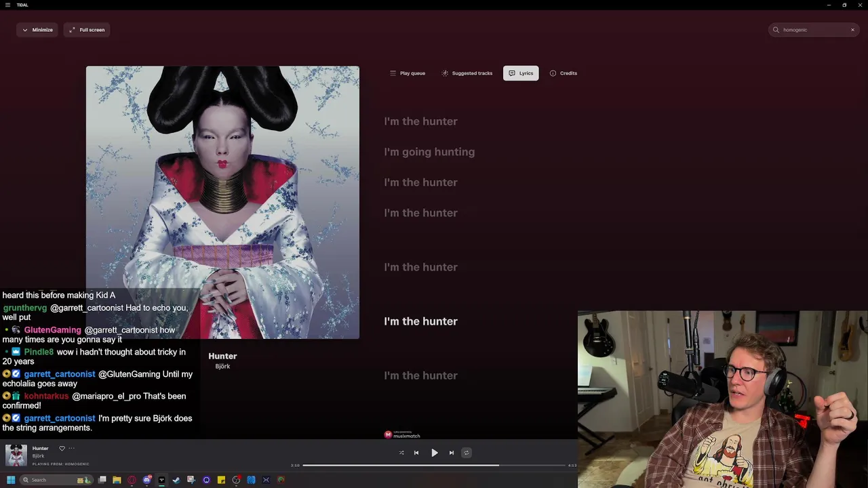
Task: Skip to the next track
Action: (452, 453)
